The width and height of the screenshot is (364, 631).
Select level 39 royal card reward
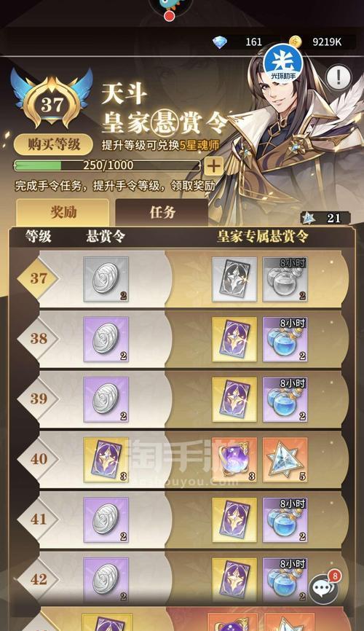tap(234, 399)
